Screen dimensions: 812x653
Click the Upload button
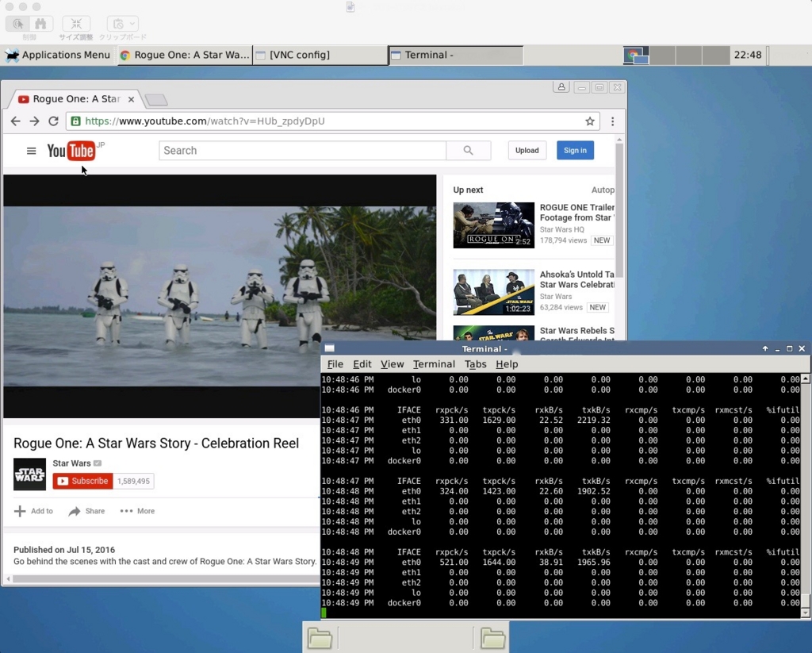click(x=527, y=150)
